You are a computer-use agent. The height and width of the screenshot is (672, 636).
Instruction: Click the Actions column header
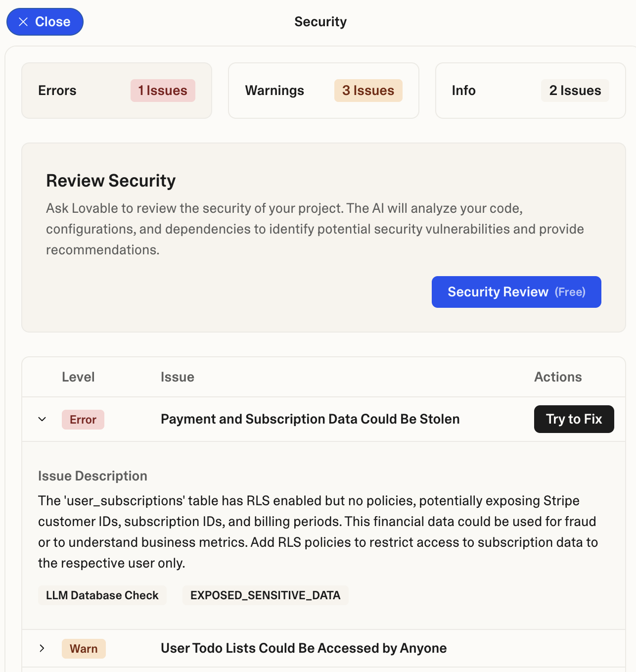[x=558, y=377]
